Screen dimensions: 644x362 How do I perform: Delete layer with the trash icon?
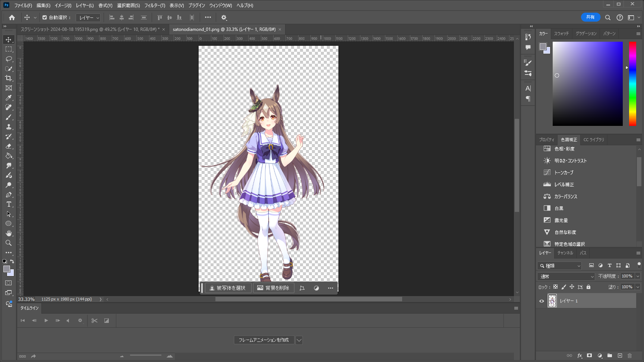pyautogui.click(x=630, y=356)
